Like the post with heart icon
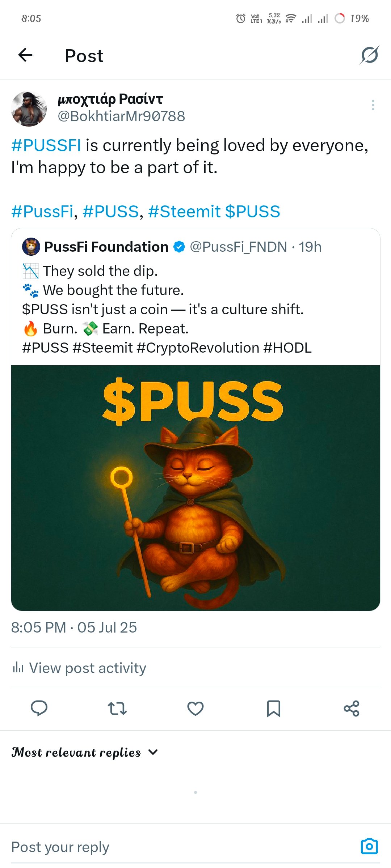 tap(195, 708)
